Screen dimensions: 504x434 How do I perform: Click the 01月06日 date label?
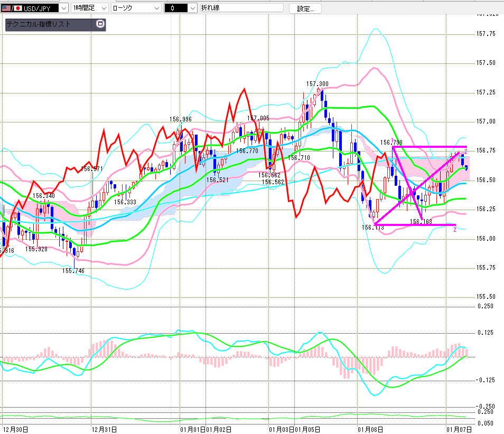370,429
